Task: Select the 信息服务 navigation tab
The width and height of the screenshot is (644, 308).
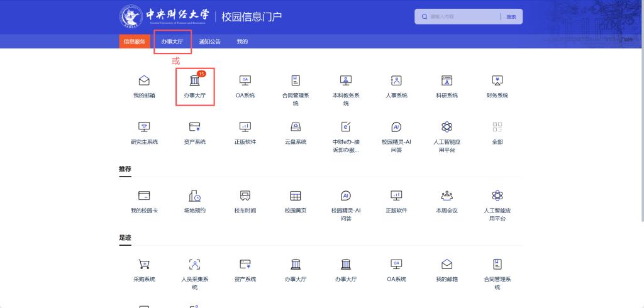Action: point(134,41)
